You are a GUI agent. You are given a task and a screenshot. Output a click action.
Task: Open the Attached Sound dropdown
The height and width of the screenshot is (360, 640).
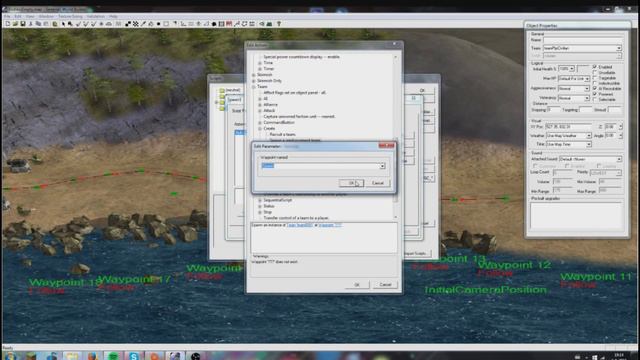pyautogui.click(x=619, y=159)
